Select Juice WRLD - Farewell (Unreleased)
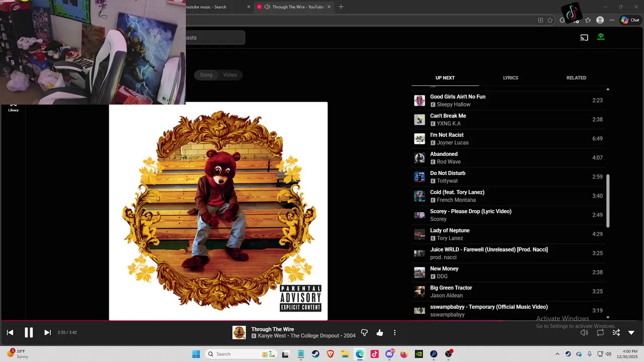The image size is (644, 362). 508,253
